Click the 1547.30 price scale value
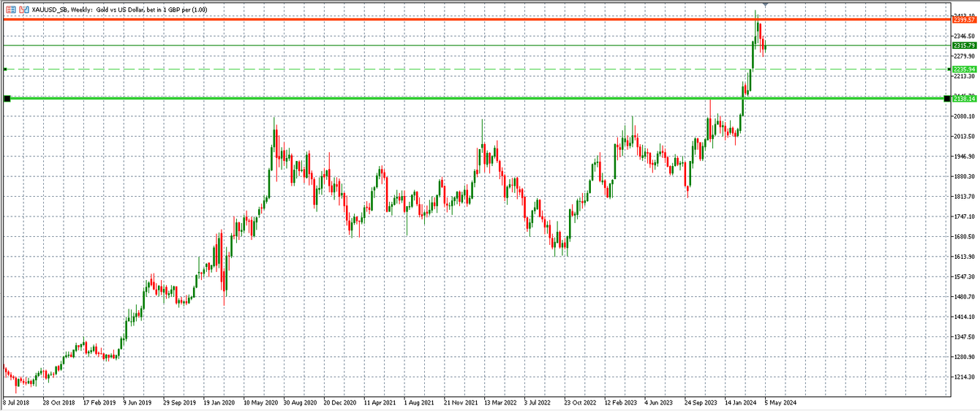The width and height of the screenshot is (980, 411). [965, 276]
